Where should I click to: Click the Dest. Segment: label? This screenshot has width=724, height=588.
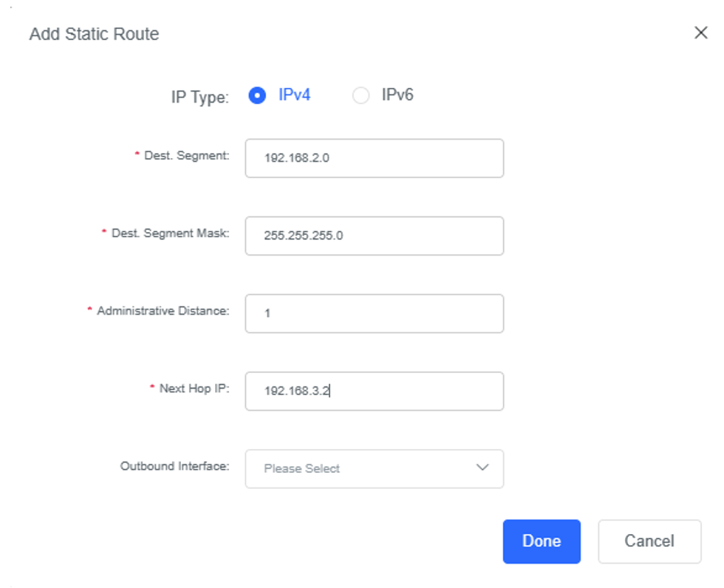[186, 156]
